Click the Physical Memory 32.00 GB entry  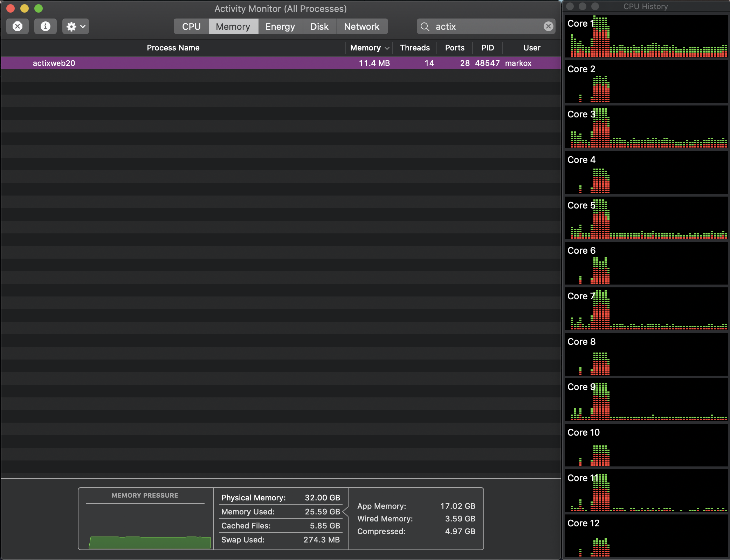(x=281, y=498)
